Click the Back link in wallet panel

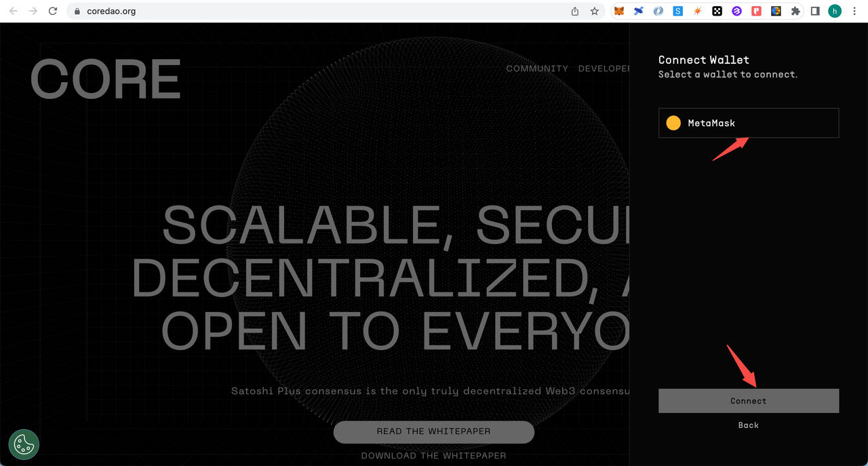pyautogui.click(x=748, y=425)
